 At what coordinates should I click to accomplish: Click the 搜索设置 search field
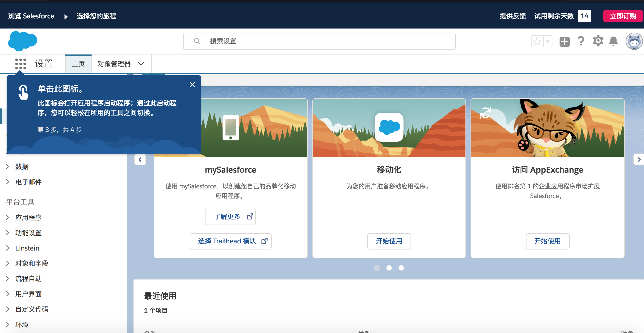pos(319,41)
